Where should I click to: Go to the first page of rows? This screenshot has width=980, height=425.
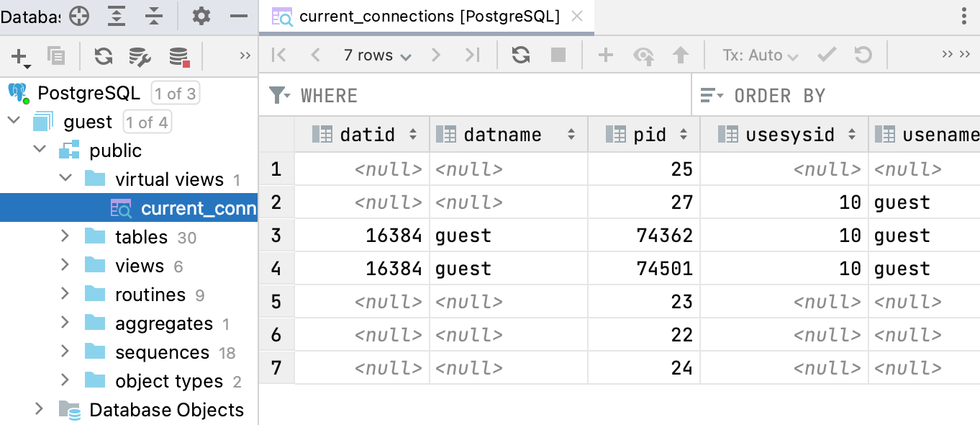coord(279,55)
